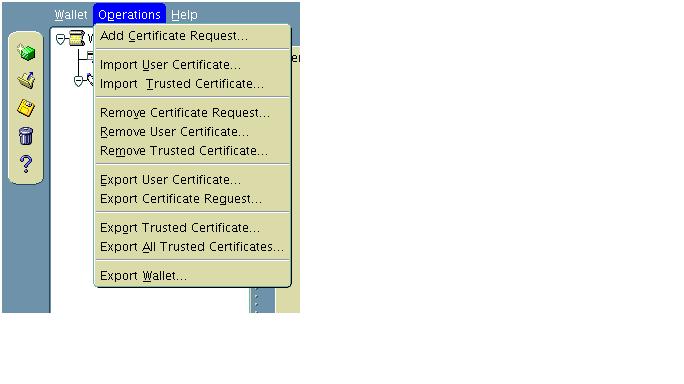Pick Export Certificate Request option
Screen dimensions: 684x384
[192, 199]
